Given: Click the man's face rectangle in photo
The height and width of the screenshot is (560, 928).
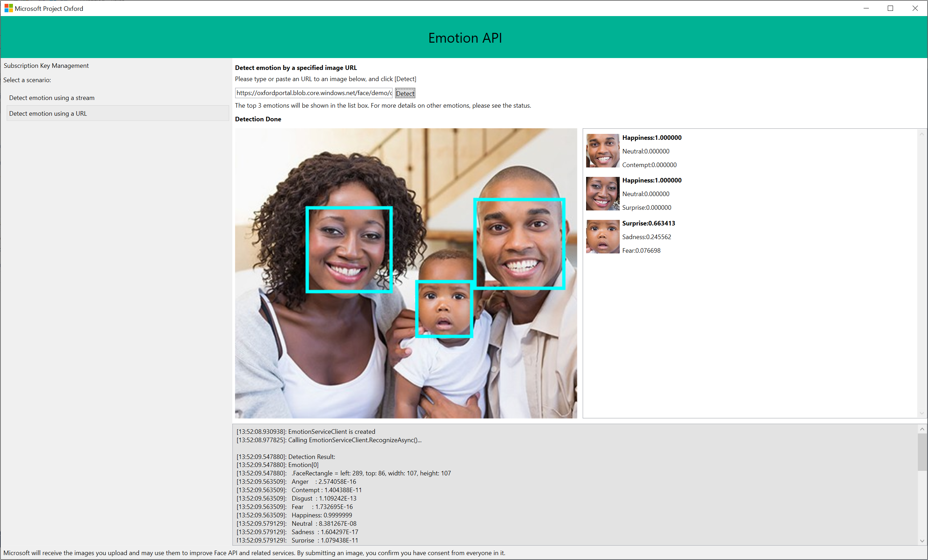Looking at the screenshot, I should point(519,244).
